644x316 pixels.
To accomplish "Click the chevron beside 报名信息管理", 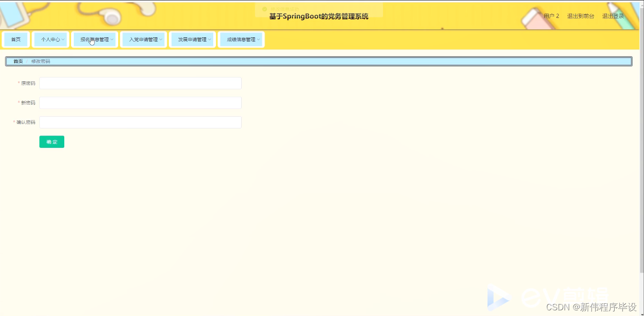I will 112,40.
